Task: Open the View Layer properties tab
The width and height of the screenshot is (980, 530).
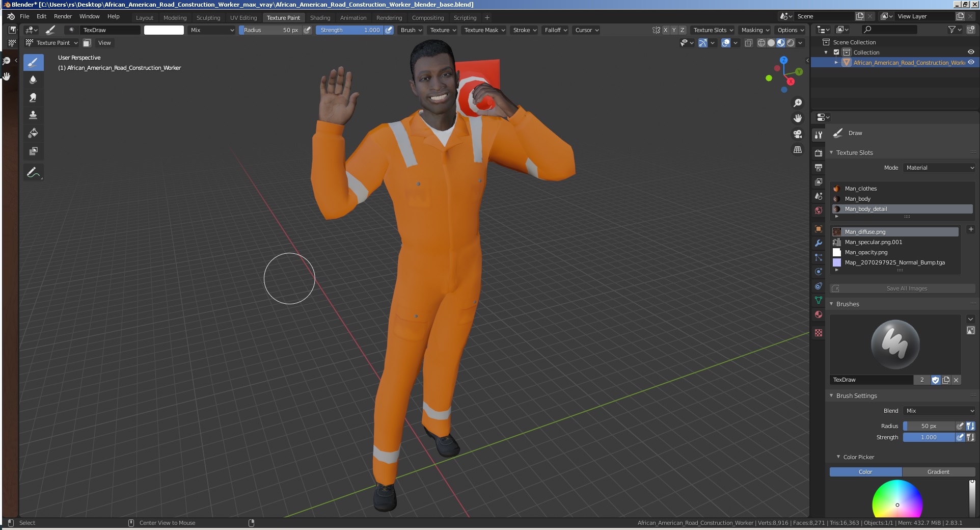Action: 819,181
